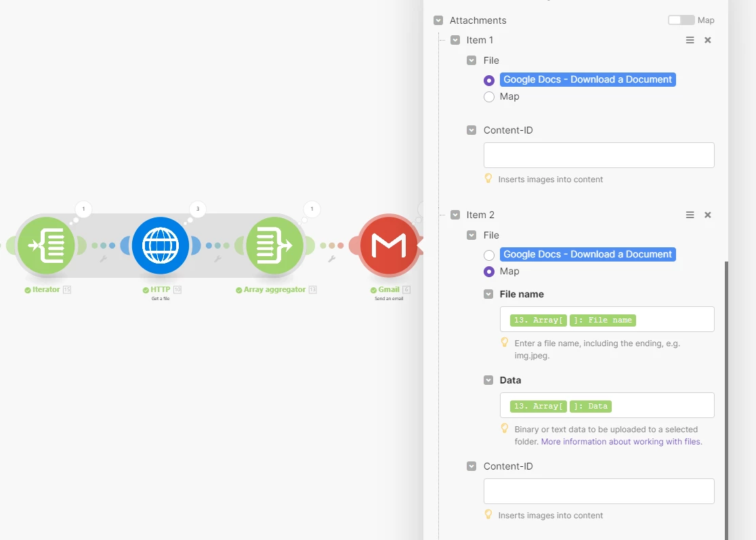Click inside the Data input field

[x=607, y=405]
